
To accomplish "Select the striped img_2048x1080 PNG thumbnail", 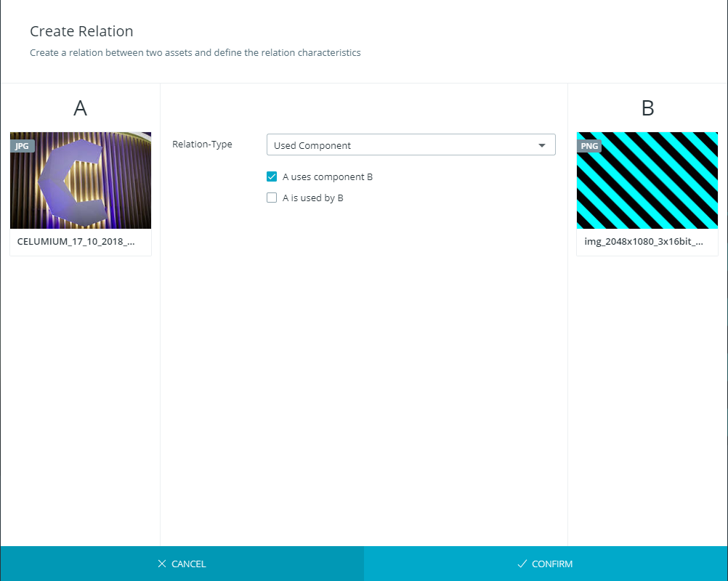I will [x=647, y=180].
